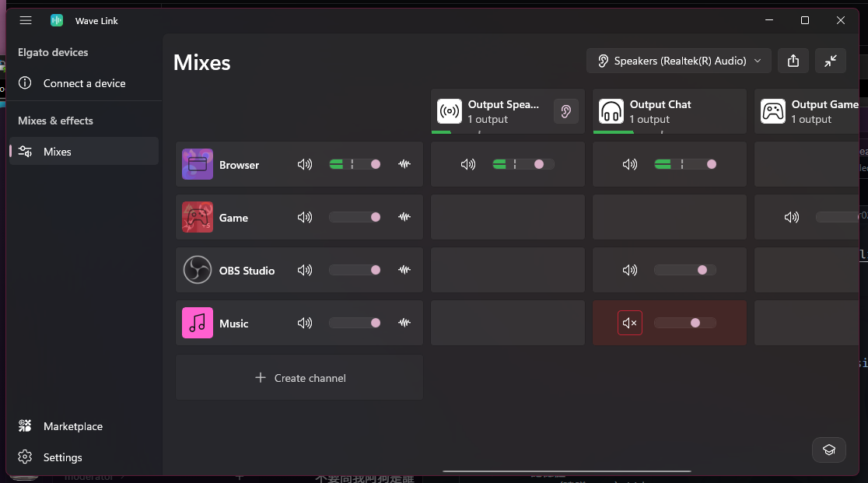
Task: Click the Game channel icon
Action: pos(197,217)
